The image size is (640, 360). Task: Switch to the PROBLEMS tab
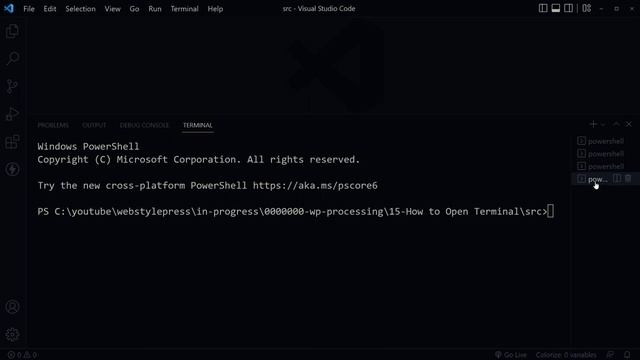53,125
